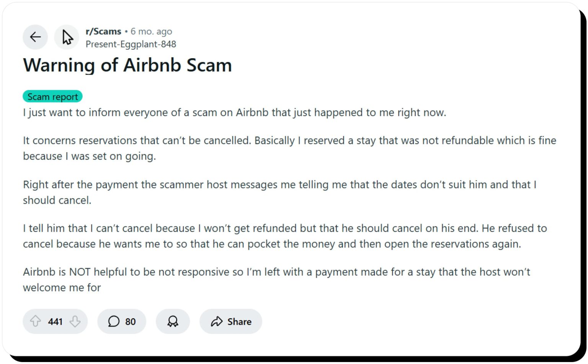Screen dimensions: 588x364
Task: Click the back arrow to leave the post
Action: coord(35,37)
